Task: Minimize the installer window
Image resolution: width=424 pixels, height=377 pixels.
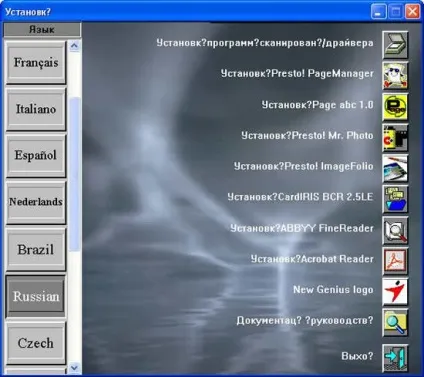Action: click(378, 12)
